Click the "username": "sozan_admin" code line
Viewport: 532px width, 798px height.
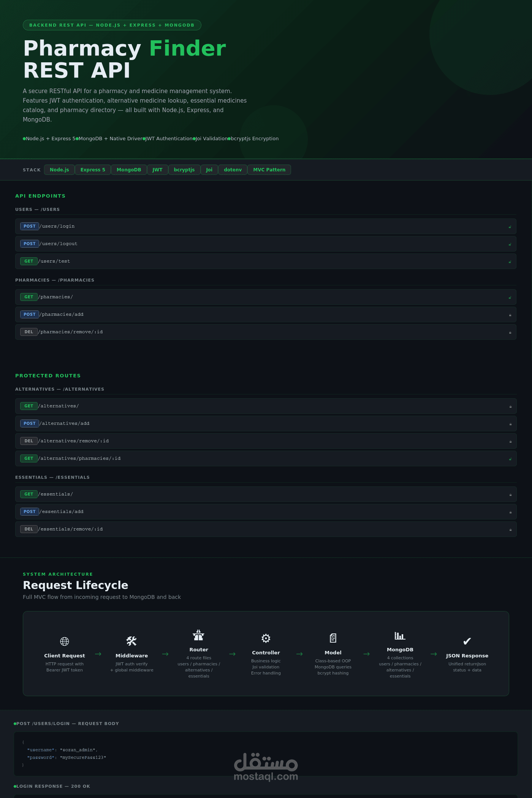(x=62, y=750)
